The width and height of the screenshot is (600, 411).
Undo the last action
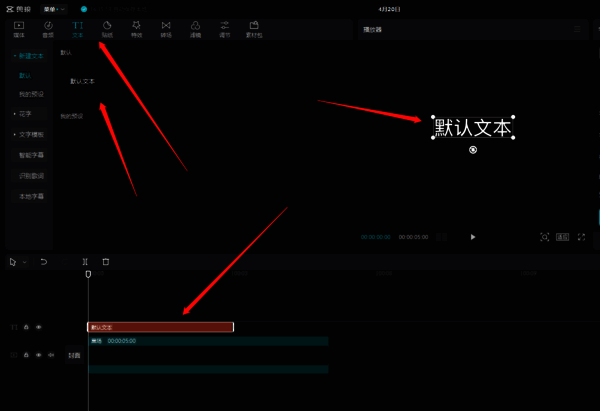click(44, 262)
